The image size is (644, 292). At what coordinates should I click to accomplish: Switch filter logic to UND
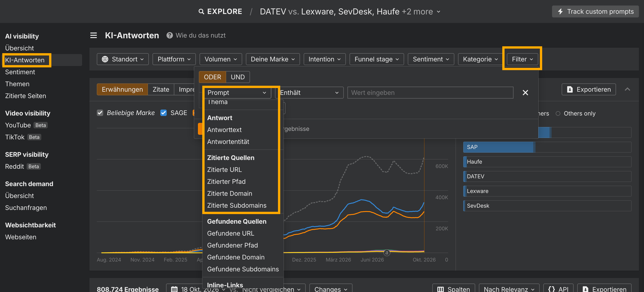[x=238, y=77]
